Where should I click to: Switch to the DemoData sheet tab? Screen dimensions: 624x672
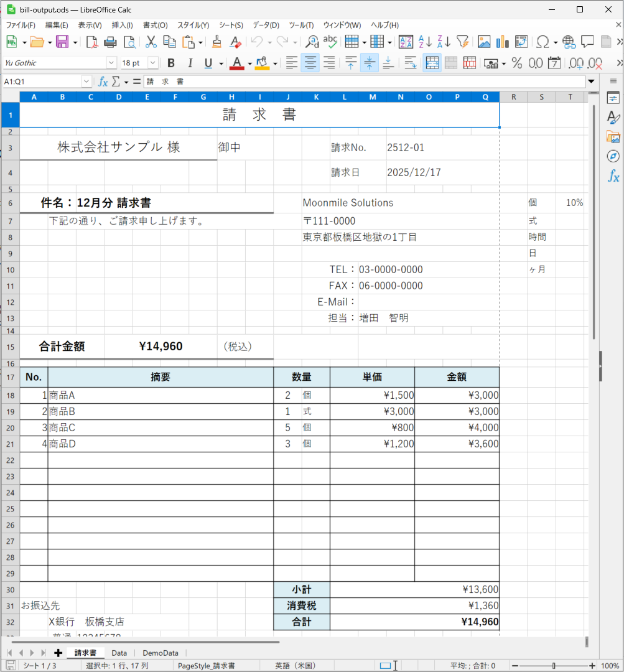[x=160, y=653]
